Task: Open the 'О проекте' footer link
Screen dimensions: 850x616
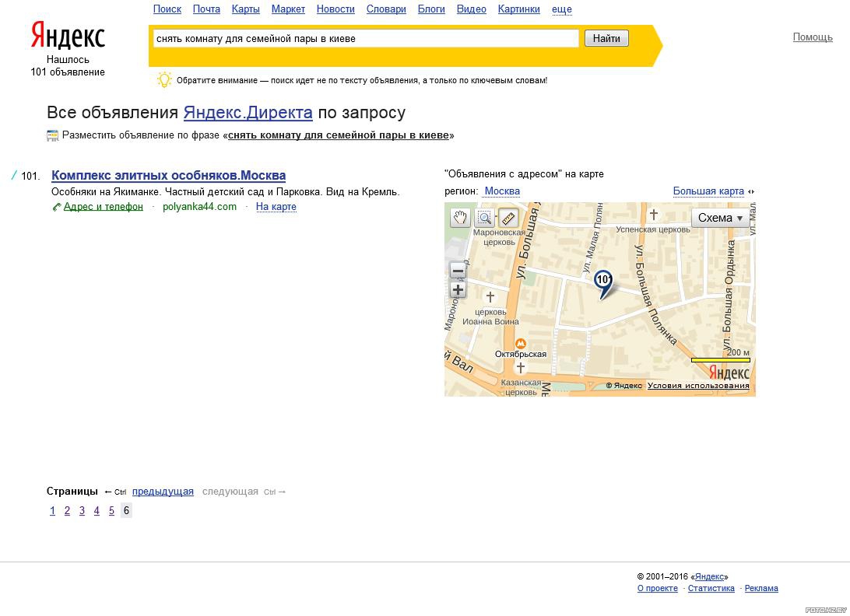Action: (x=658, y=588)
